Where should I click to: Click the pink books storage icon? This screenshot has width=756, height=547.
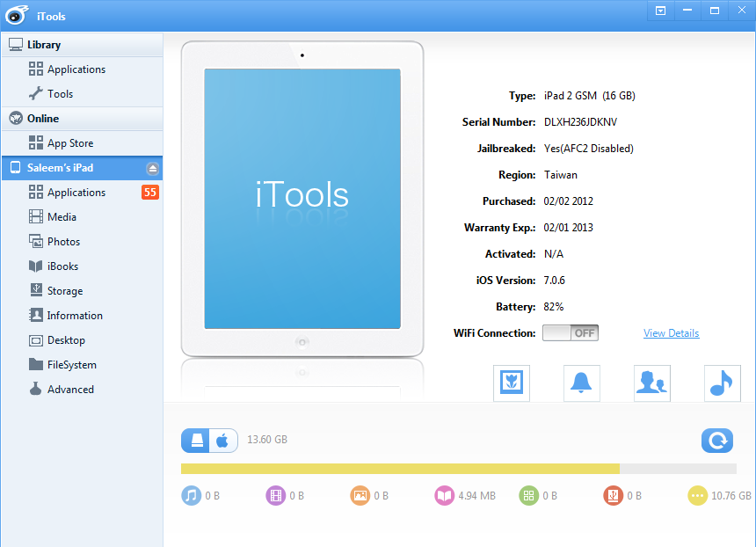point(444,495)
